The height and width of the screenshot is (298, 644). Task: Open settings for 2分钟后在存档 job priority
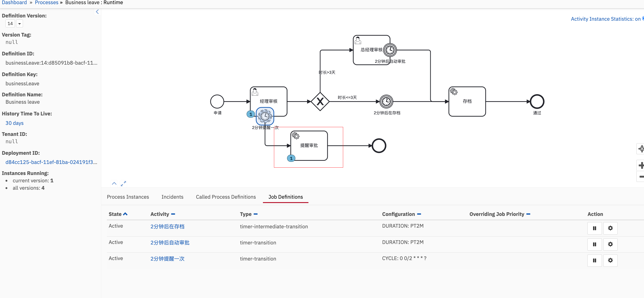coord(610,228)
